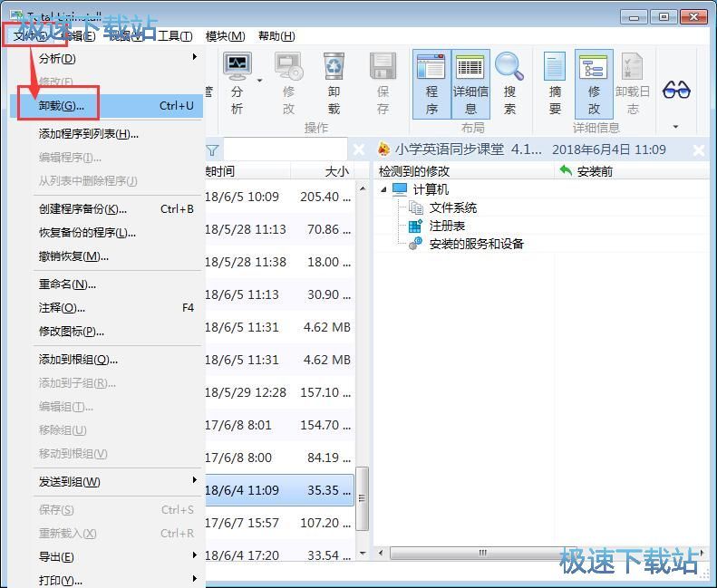Close the 小学英语同步课堂 details panel
The height and width of the screenshot is (588, 717).
pos(699,149)
